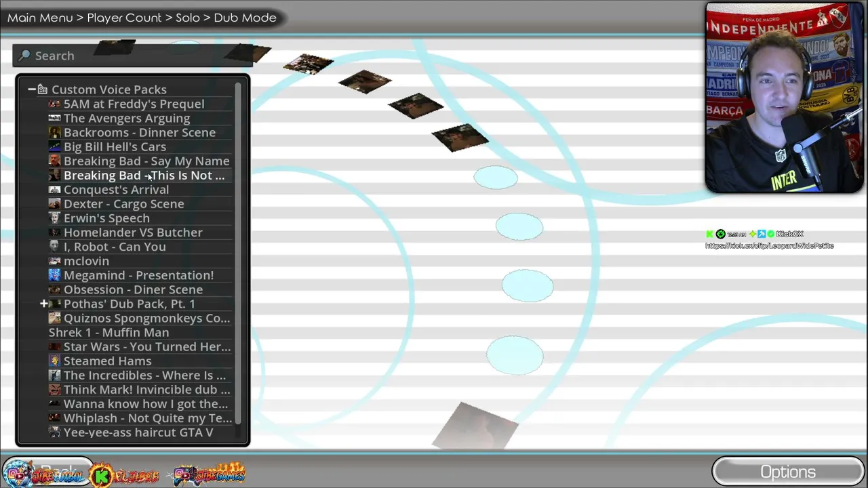Screen dimensions: 868x488
Task: Click the Whiplash - Not Quite my Tempo icon
Action: [x=54, y=418]
